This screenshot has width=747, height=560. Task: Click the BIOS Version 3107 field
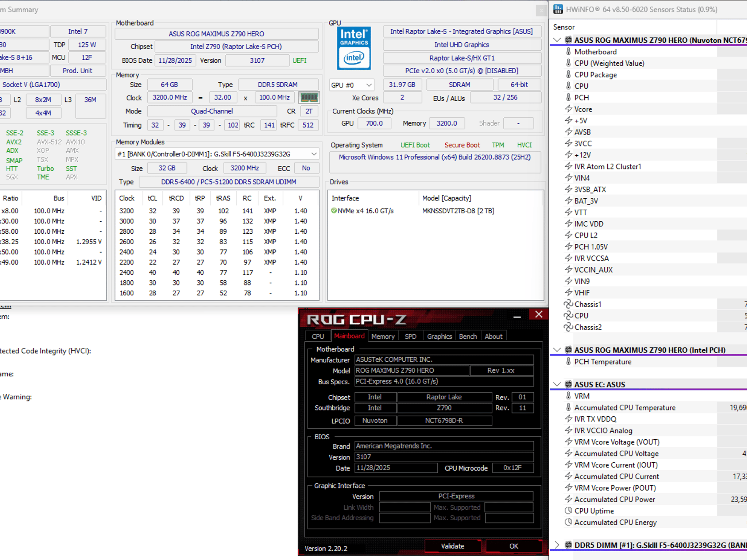coord(257,61)
